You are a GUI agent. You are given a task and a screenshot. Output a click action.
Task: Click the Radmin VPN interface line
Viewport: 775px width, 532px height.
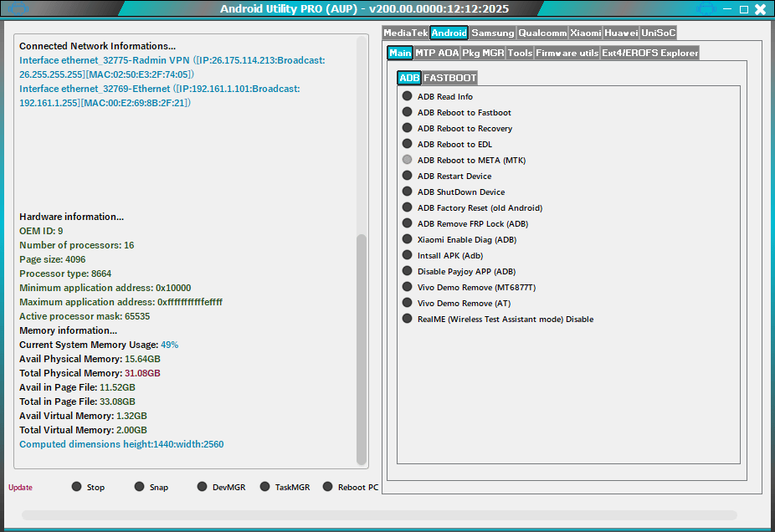172,67
